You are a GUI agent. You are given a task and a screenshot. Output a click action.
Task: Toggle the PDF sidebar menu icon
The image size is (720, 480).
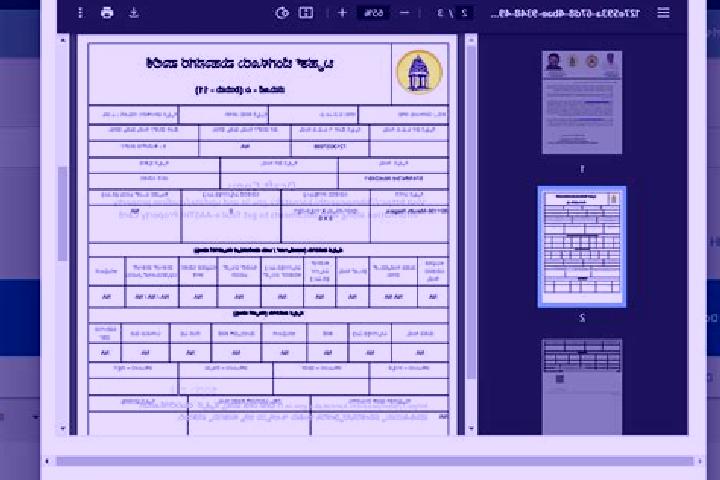pos(663,12)
